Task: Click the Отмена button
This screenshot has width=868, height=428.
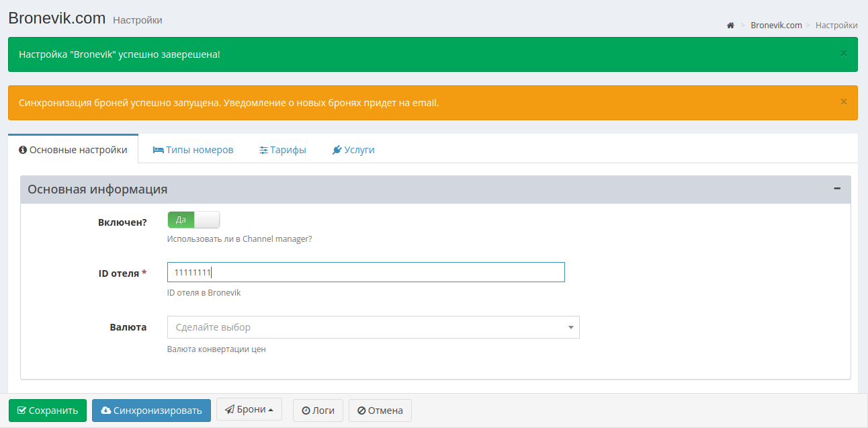Action: (380, 411)
